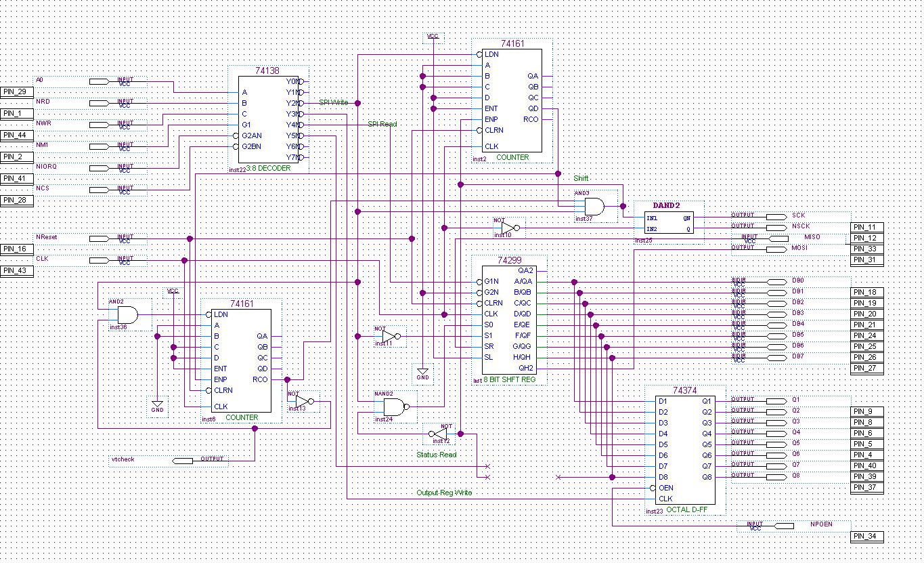Image resolution: width=924 pixels, height=563 pixels.
Task: Select the NOT inverter inst13
Action: tap(305, 401)
